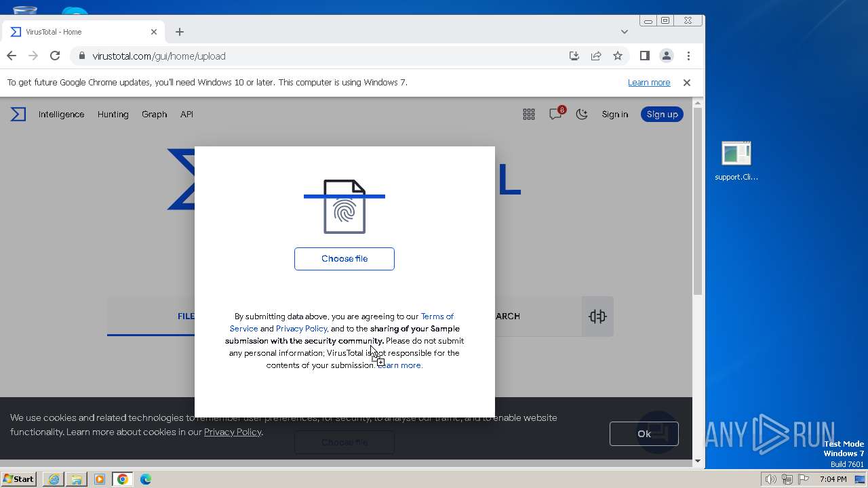This screenshot has height=488, width=868.
Task: Select the VirusTotal - Home tab
Action: pyautogui.click(x=83, y=32)
